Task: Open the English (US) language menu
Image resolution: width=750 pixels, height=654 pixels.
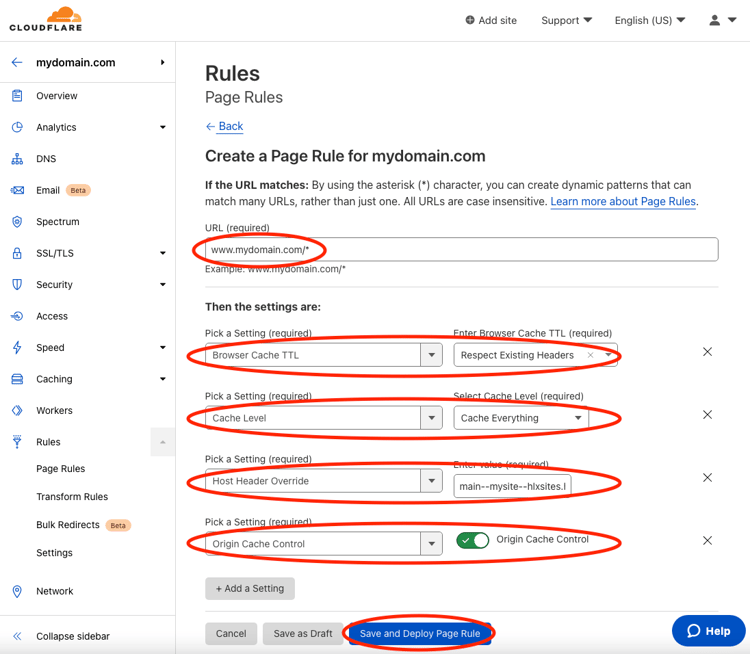Action: pyautogui.click(x=650, y=20)
